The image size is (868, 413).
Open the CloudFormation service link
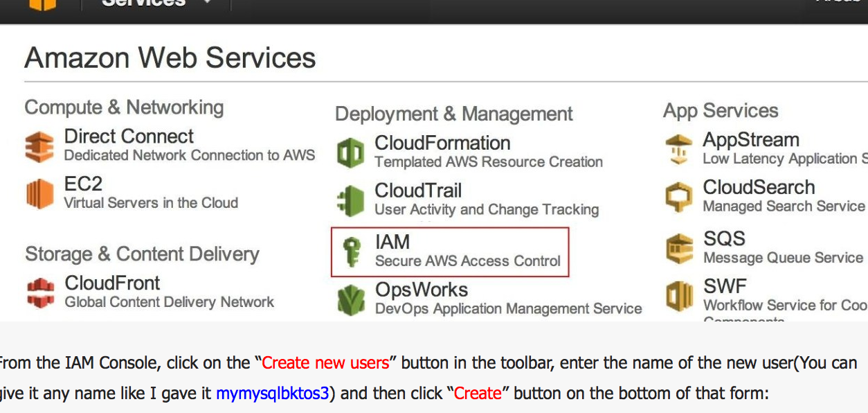point(442,143)
